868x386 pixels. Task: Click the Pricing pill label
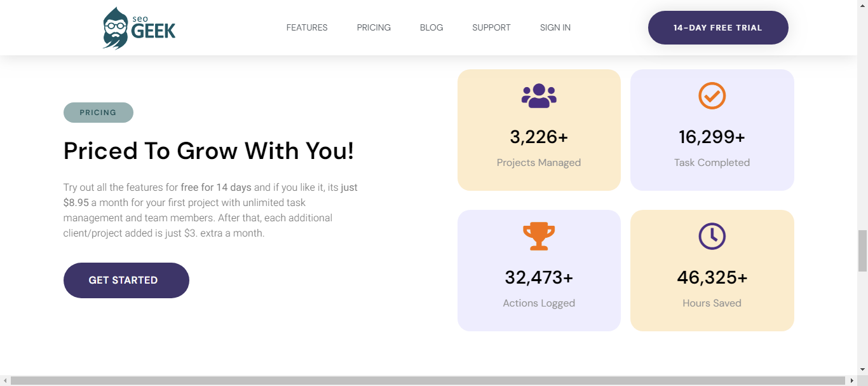[x=98, y=113]
